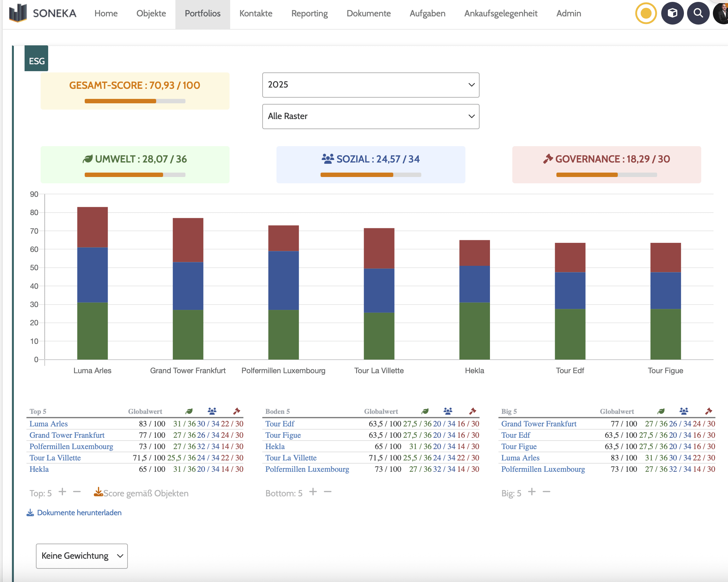Screen dimensions: 728x582
Task: Click the search magnifier icon
Action: click(x=698, y=14)
